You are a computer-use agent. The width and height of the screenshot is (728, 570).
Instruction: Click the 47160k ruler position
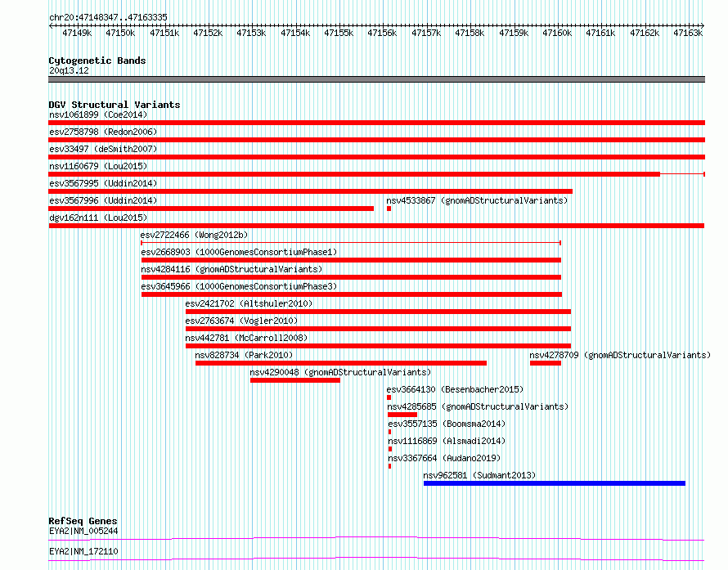557,33
